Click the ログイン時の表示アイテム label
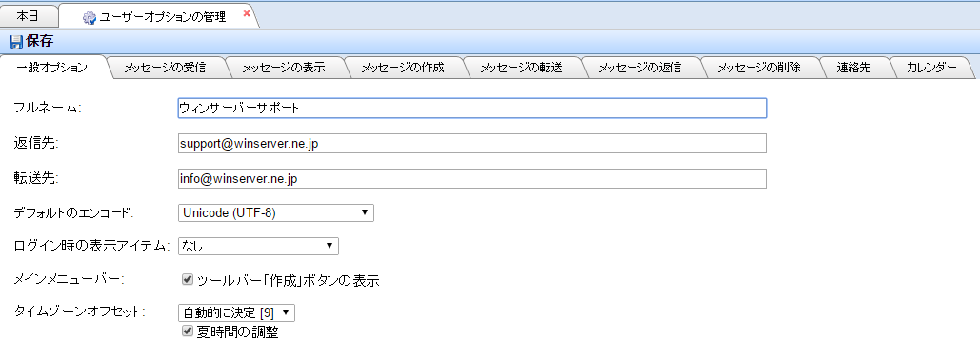980x362 pixels. pos(91,246)
